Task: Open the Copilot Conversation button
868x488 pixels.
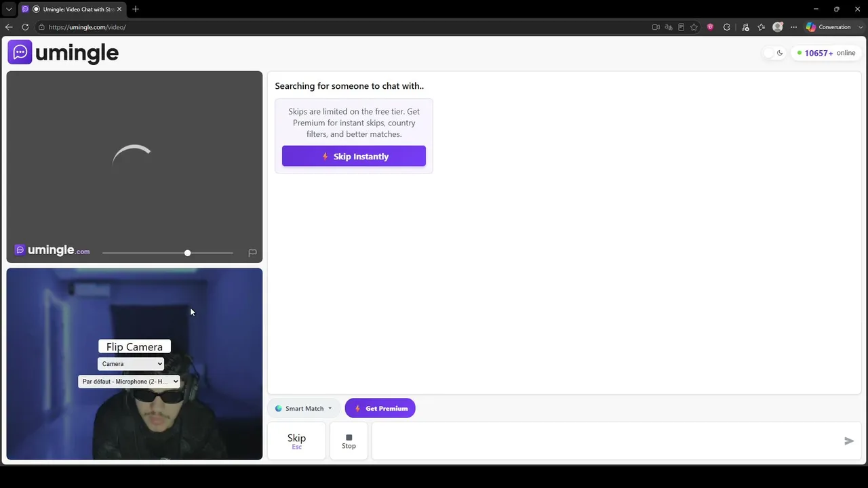Action: (829, 27)
